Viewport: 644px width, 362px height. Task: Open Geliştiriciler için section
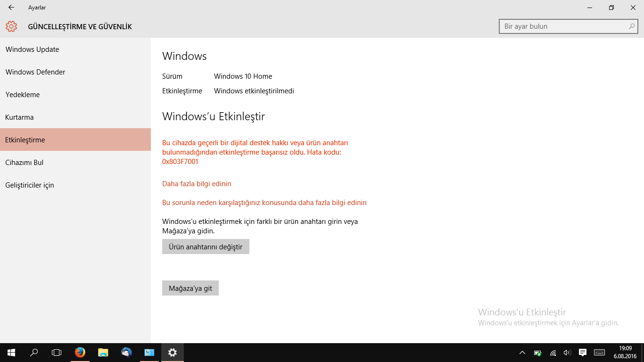click(75, 185)
